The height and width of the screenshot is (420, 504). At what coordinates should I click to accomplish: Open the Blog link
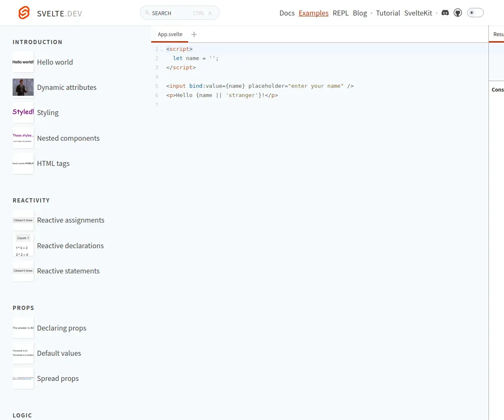point(360,13)
